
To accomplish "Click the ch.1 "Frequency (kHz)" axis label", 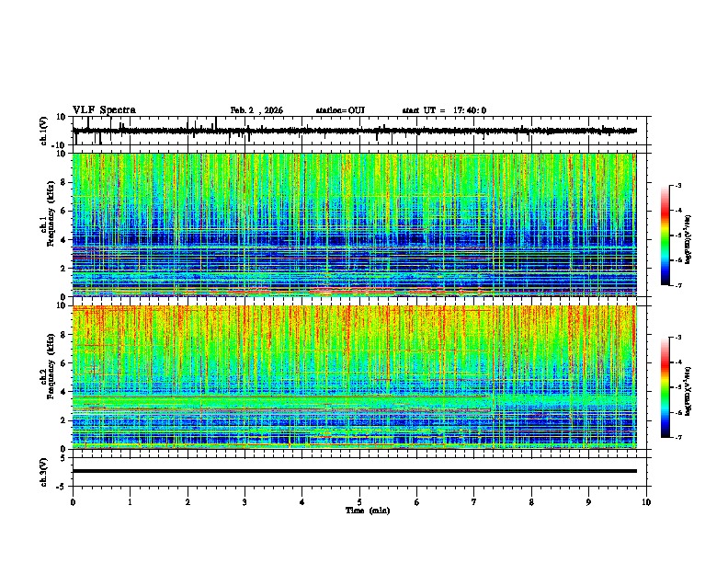I will pyautogui.click(x=51, y=213).
